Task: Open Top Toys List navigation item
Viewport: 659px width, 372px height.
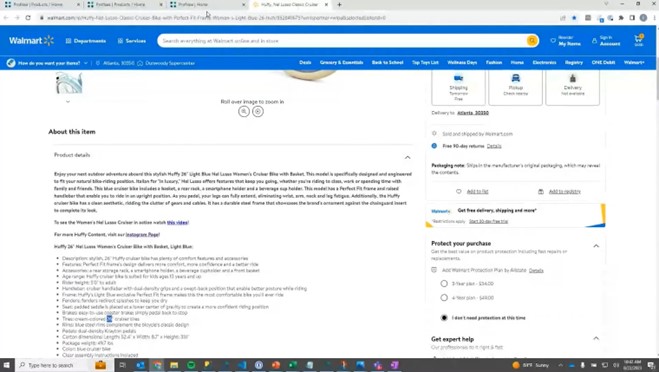Action: coord(425,62)
